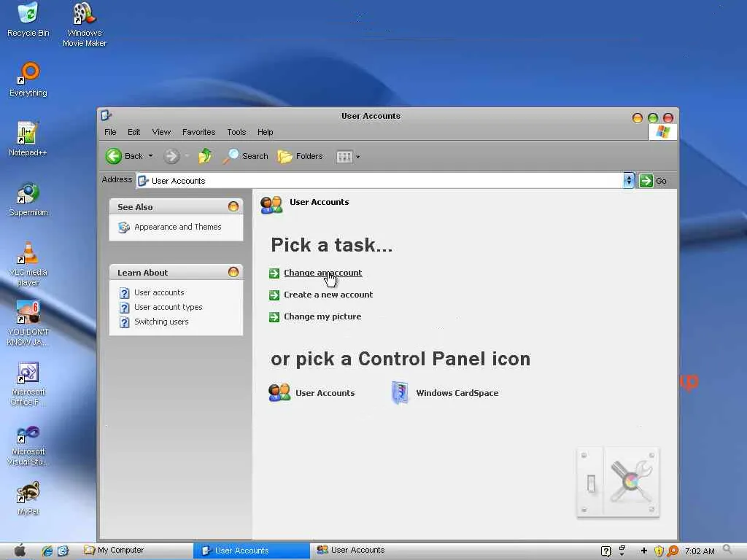The height and width of the screenshot is (560, 747).
Task: Toggle the Folders toolbar button
Action: click(300, 156)
